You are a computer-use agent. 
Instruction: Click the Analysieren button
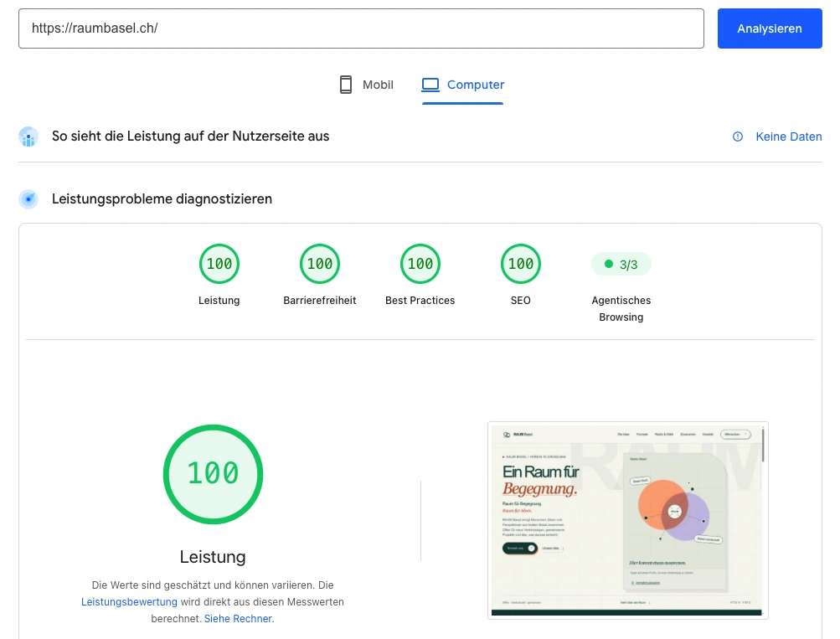pos(770,28)
